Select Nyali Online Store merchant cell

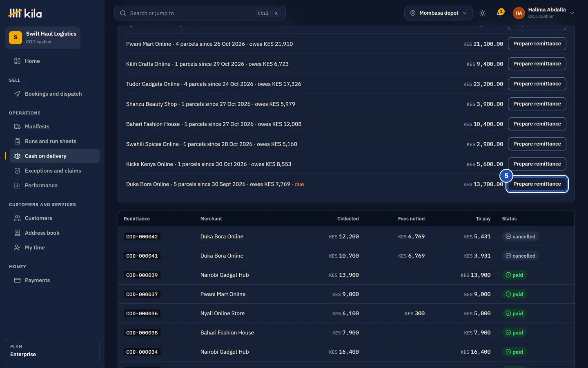pos(223,314)
